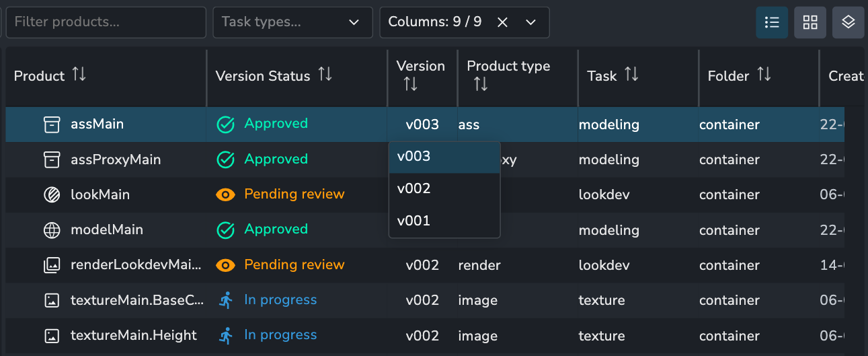Click the Version Status column header
The height and width of the screenshot is (356, 868).
(297, 76)
